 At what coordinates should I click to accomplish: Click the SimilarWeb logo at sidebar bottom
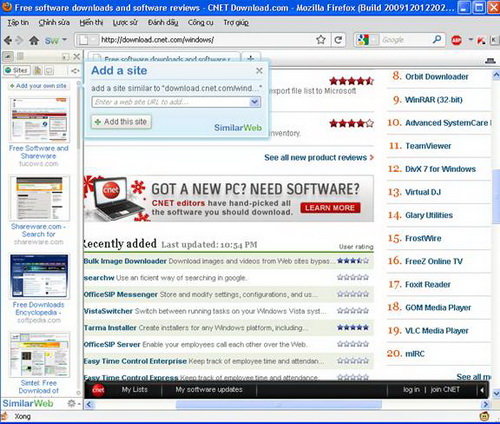click(28, 403)
